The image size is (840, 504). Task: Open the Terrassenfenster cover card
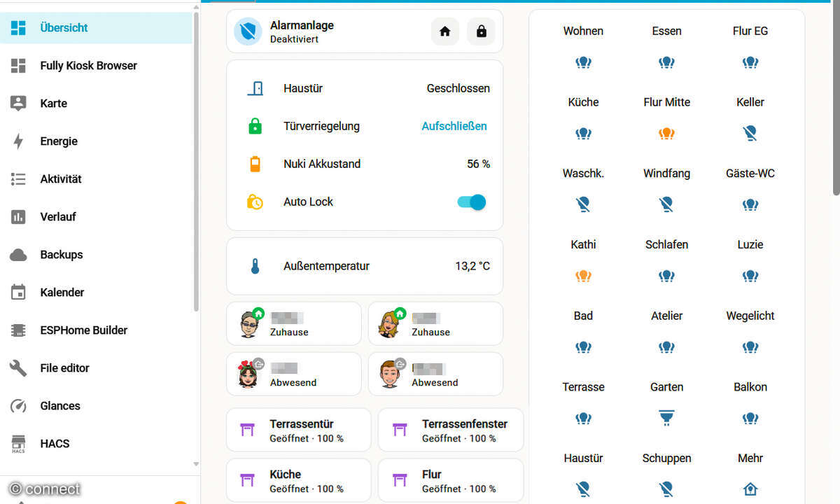click(x=450, y=429)
